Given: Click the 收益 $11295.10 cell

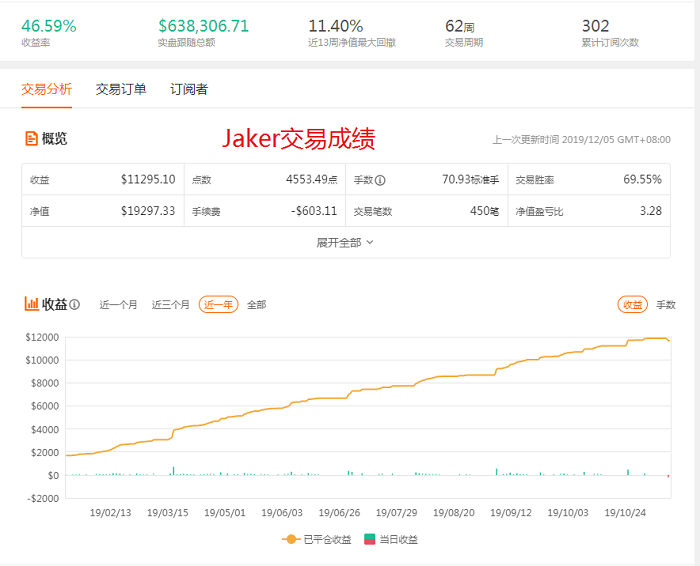Looking at the screenshot, I should (103, 179).
